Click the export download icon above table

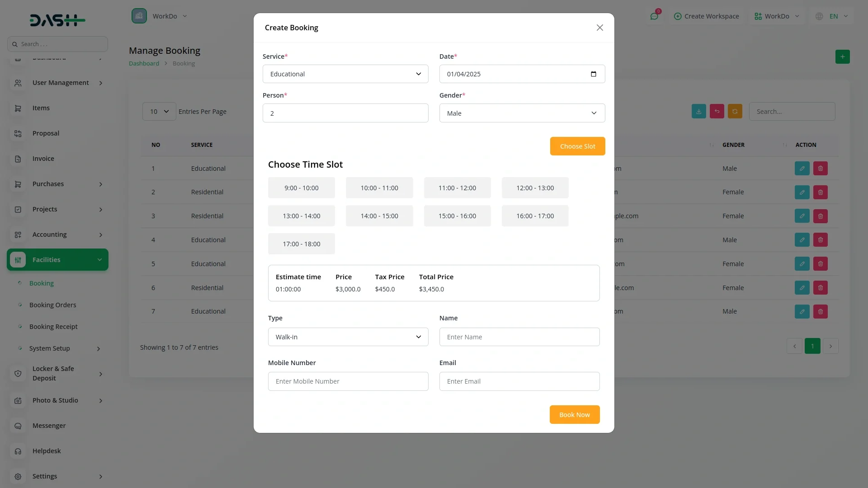pyautogui.click(x=698, y=112)
